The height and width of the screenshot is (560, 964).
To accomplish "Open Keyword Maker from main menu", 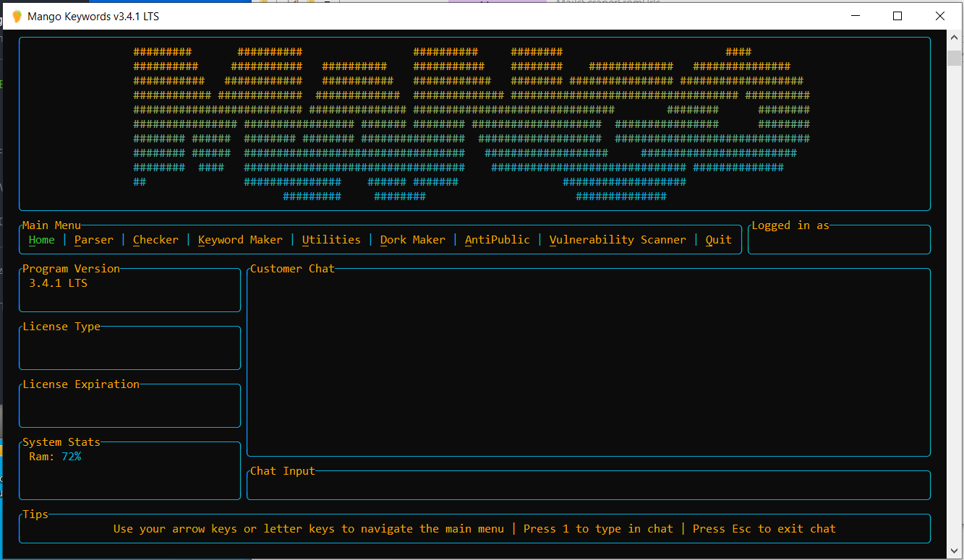I will pyautogui.click(x=240, y=240).
